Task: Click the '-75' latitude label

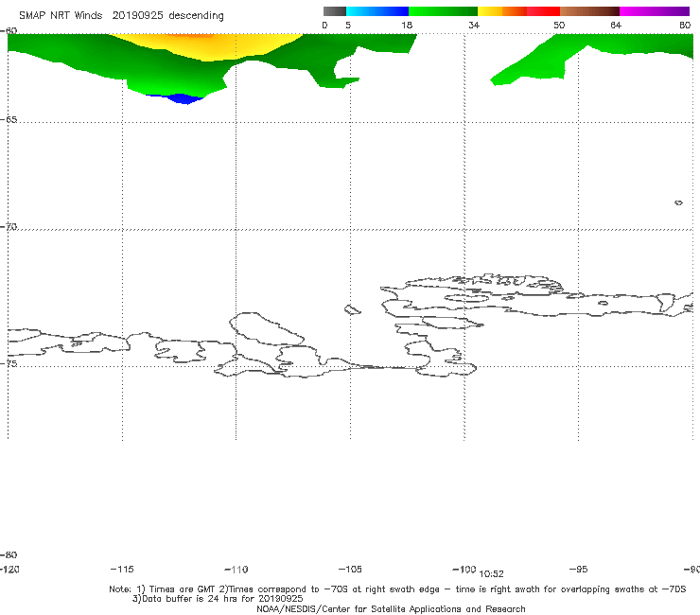Action: 9,363
